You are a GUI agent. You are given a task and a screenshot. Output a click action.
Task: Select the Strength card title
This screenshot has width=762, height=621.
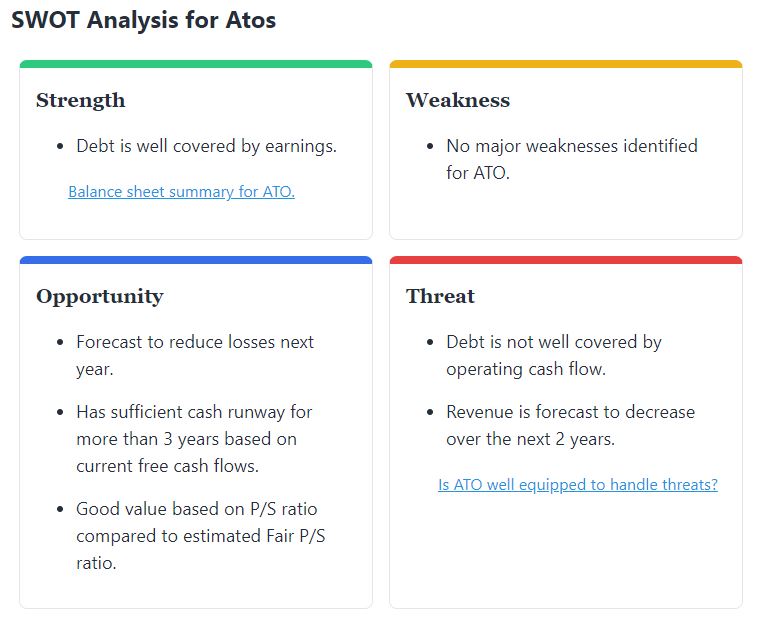tap(81, 101)
